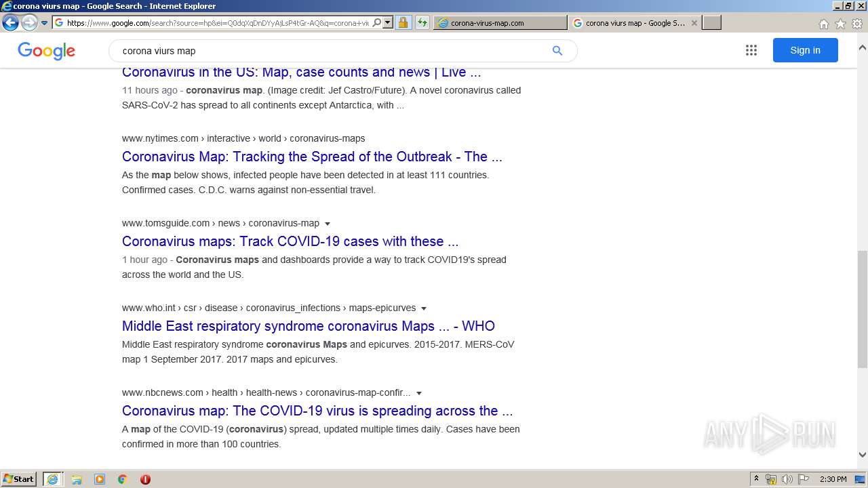Click the Sign in button
Screen dimensions: 868x488
pyautogui.click(x=805, y=50)
